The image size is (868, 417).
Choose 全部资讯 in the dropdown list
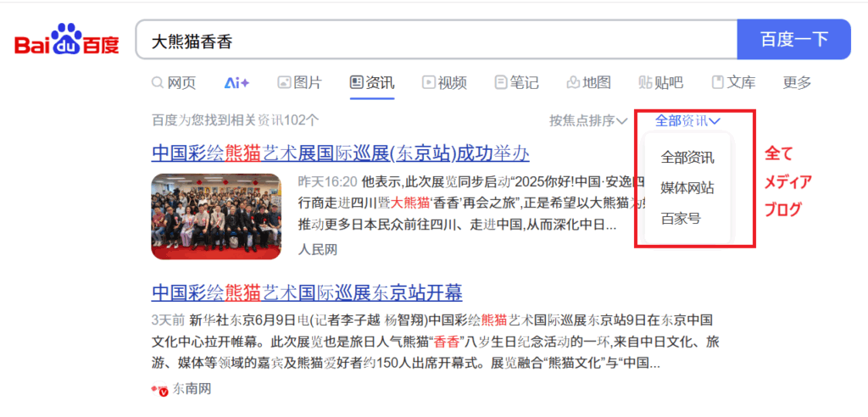pos(687,158)
